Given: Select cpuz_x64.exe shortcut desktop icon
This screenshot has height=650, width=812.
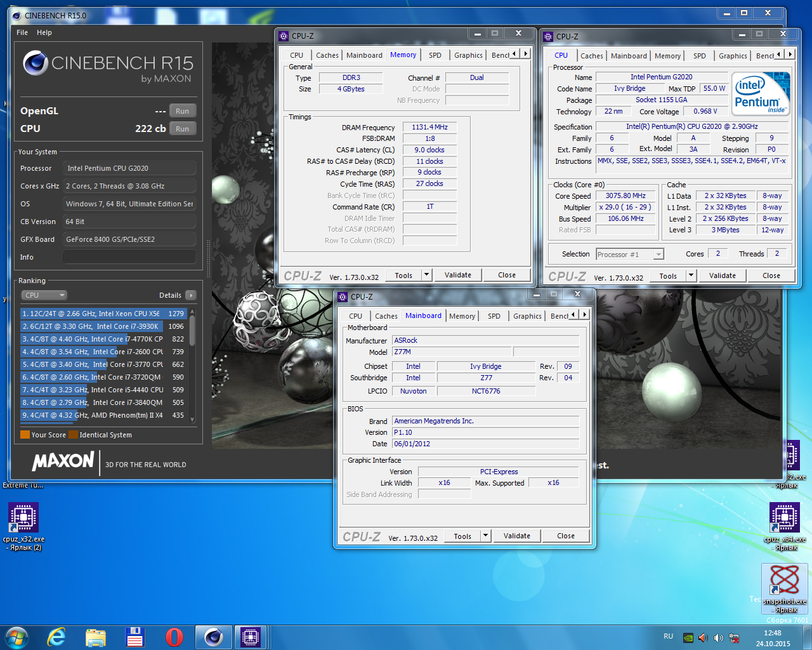Looking at the screenshot, I should [785, 527].
